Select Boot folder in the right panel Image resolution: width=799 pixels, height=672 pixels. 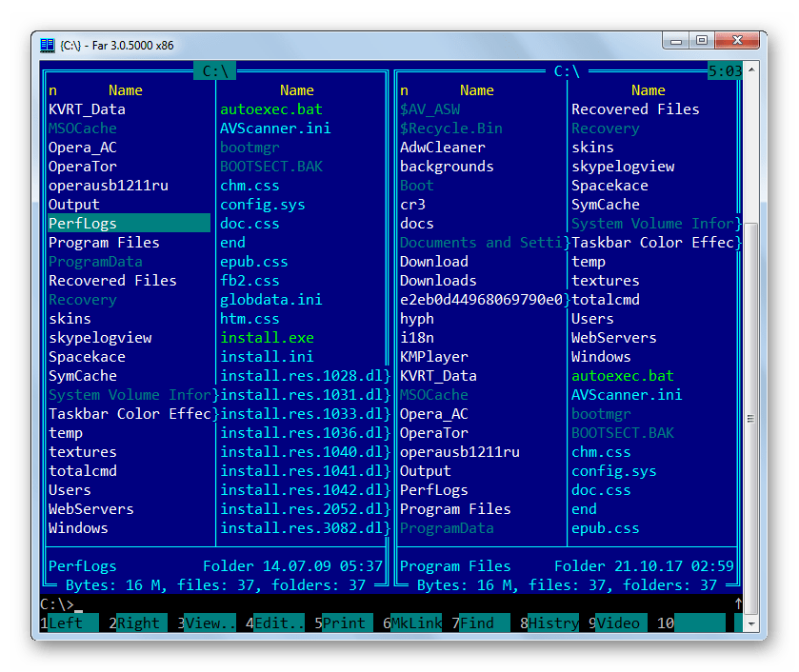coord(417,186)
